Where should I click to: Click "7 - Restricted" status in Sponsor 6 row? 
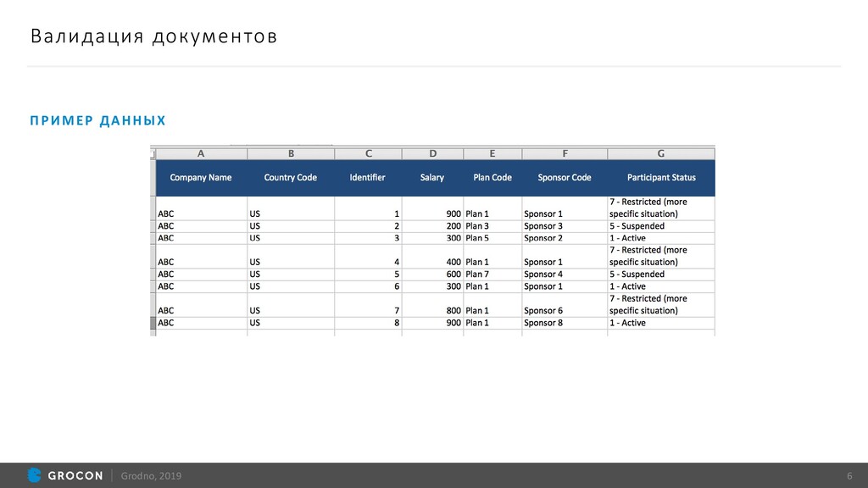click(x=661, y=305)
